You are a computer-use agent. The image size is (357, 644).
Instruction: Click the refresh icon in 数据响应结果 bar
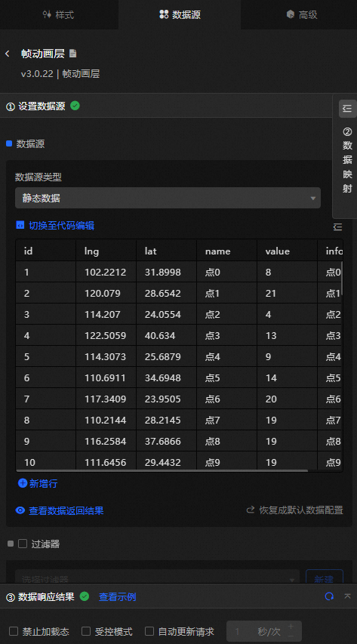[329, 596]
